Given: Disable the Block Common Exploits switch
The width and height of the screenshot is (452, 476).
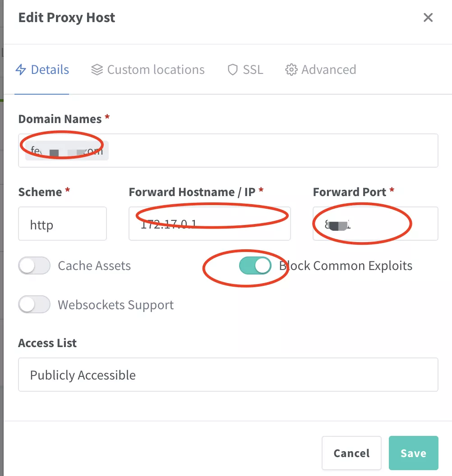Looking at the screenshot, I should click(x=255, y=266).
